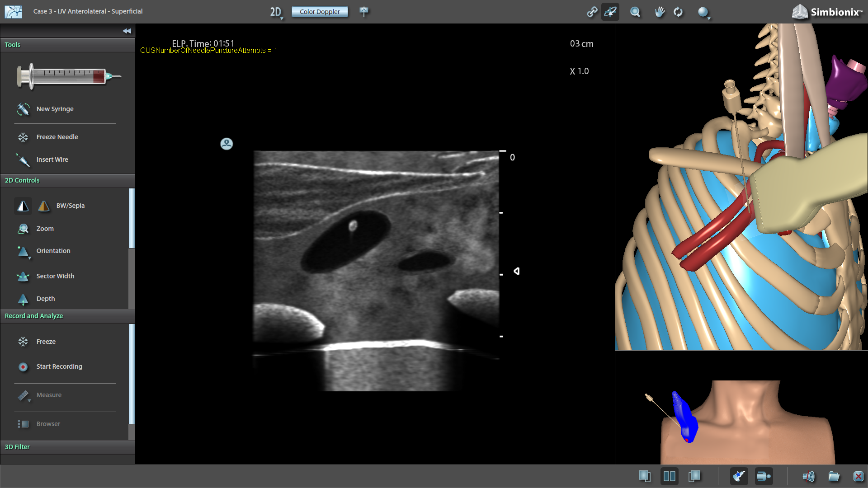Expand the Record and Analyze section
868x488 pixels.
[68, 316]
